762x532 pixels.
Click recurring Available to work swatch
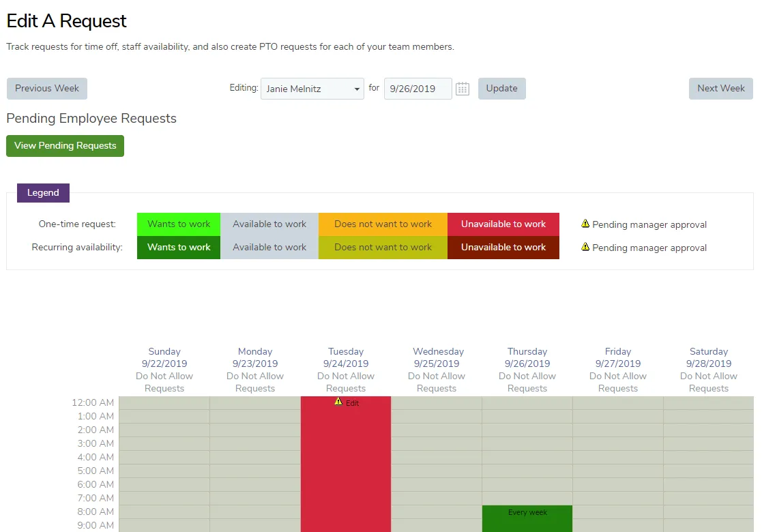pyautogui.click(x=269, y=248)
